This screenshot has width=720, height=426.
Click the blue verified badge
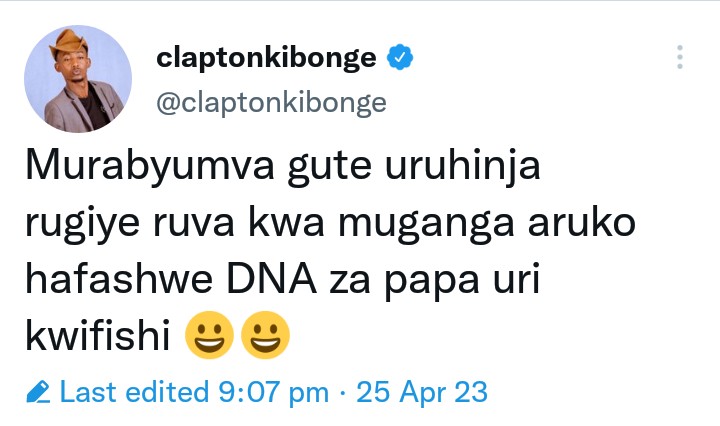point(400,58)
